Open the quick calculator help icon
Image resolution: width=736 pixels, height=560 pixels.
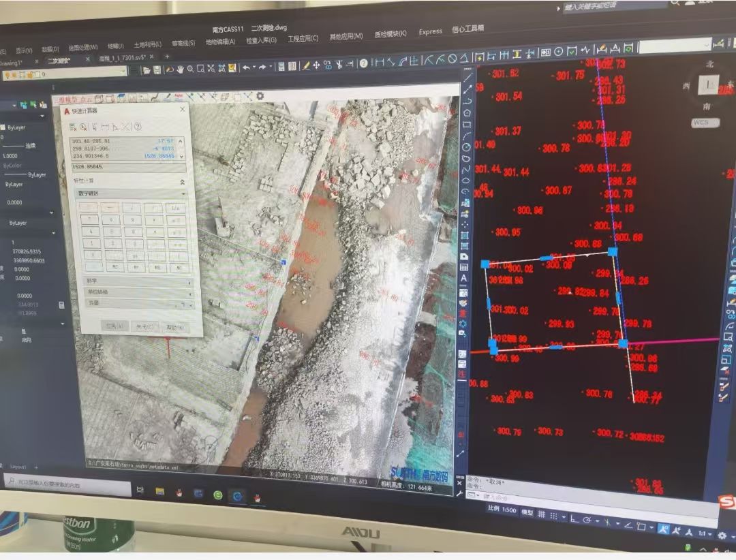click(138, 126)
